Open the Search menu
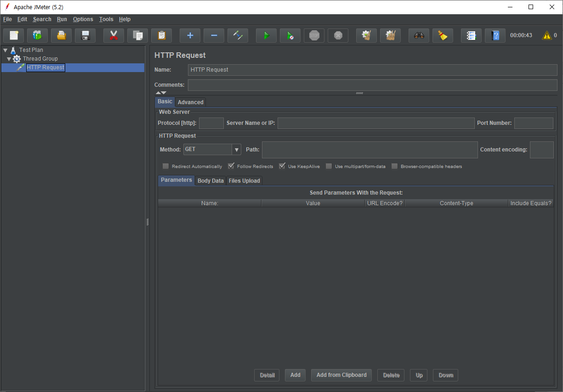Viewport: 563px width, 392px height. pyautogui.click(x=42, y=19)
